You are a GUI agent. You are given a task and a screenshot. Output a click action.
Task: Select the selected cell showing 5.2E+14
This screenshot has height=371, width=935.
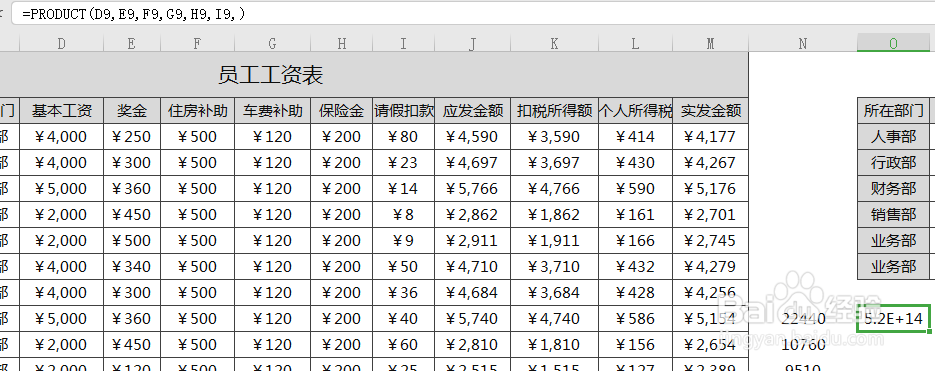pyautogui.click(x=893, y=319)
